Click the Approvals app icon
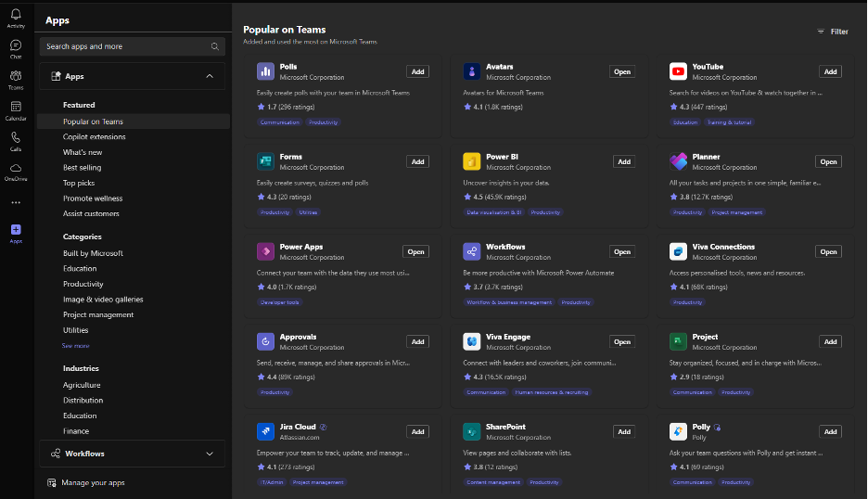The width and height of the screenshot is (868, 499). tap(266, 341)
